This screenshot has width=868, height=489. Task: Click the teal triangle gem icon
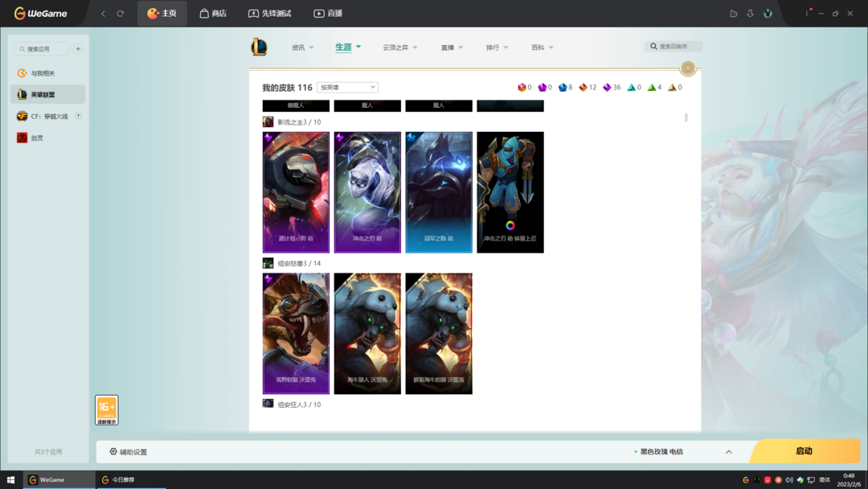[631, 88]
